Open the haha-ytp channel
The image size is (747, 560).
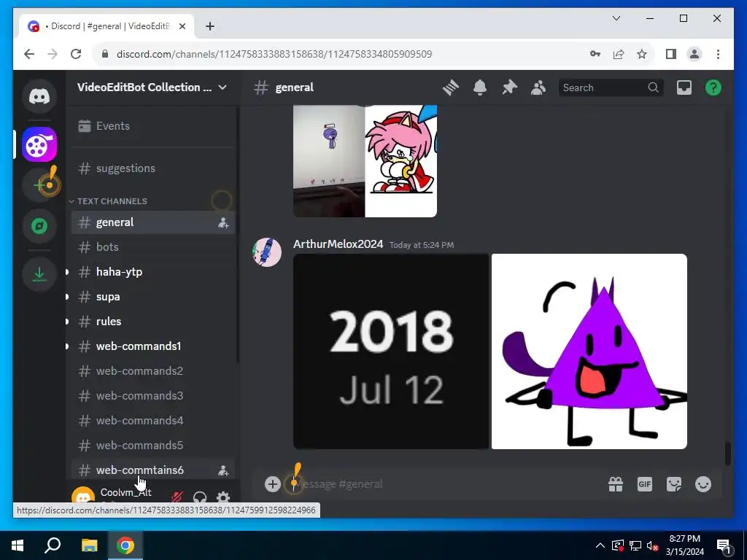(x=152, y=272)
